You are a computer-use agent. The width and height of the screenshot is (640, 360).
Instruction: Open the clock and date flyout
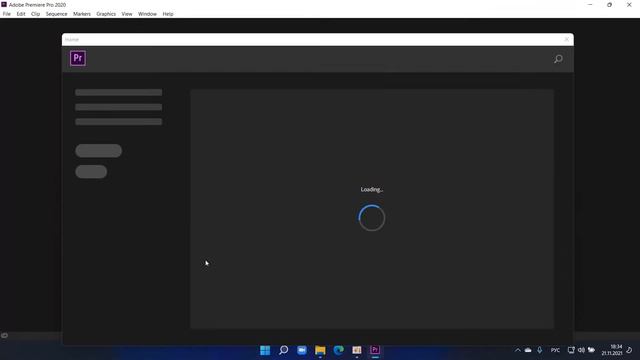612,350
